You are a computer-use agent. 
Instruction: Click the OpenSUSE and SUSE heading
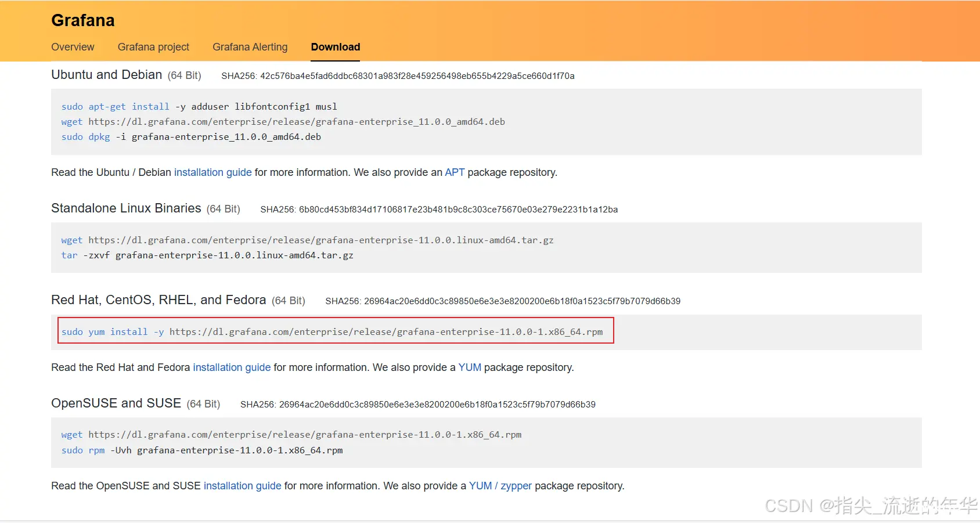point(116,403)
